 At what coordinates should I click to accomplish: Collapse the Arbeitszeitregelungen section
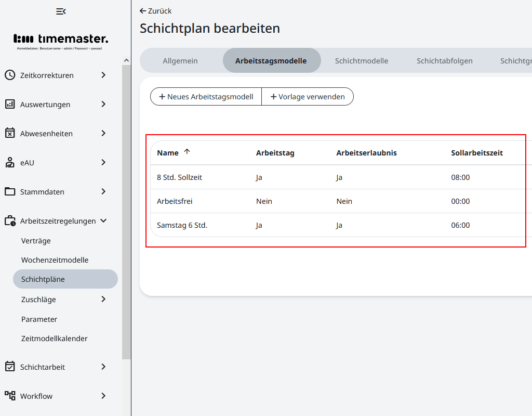tap(103, 220)
